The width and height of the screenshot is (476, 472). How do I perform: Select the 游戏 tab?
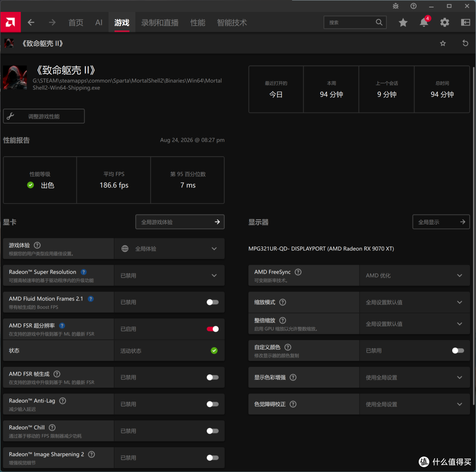(x=122, y=22)
